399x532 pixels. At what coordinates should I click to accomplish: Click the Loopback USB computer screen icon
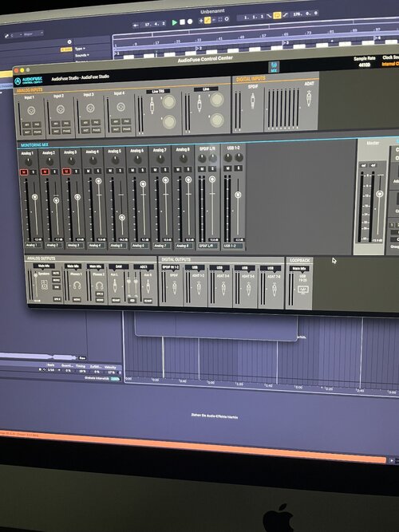[302, 290]
